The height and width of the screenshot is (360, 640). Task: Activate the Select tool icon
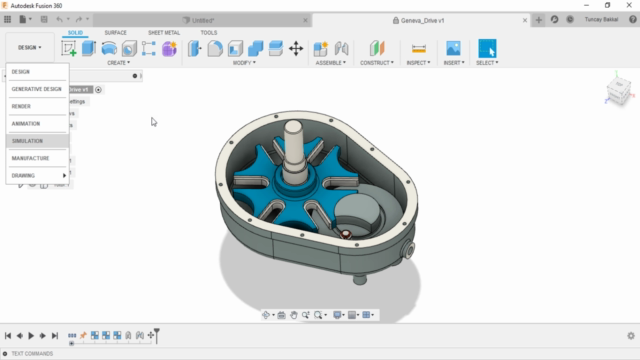(487, 48)
